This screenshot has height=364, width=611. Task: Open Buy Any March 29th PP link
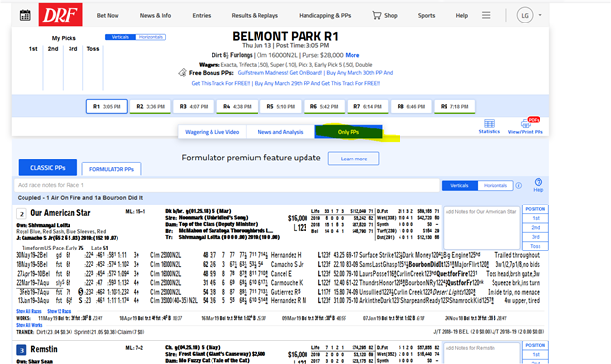317,83
